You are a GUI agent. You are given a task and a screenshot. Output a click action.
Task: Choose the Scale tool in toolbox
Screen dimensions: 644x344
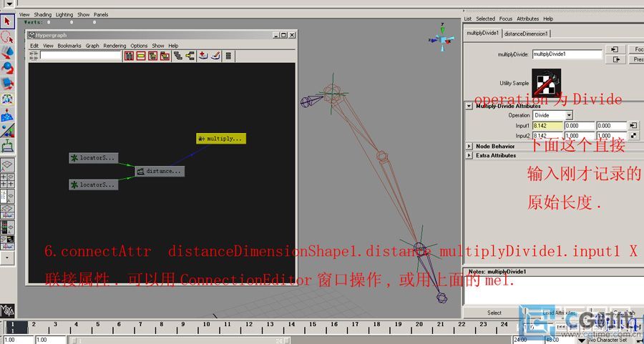tap(7, 84)
